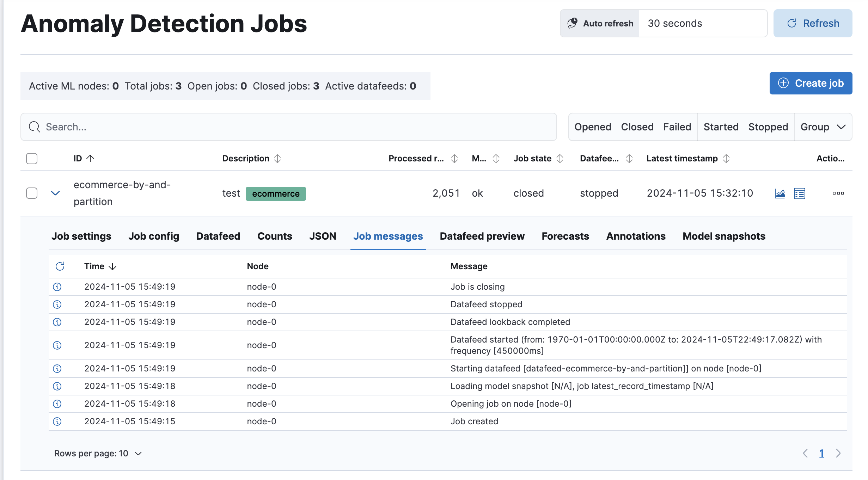Focus the jobs Search field
The height and width of the screenshot is (480, 868).
tap(288, 127)
